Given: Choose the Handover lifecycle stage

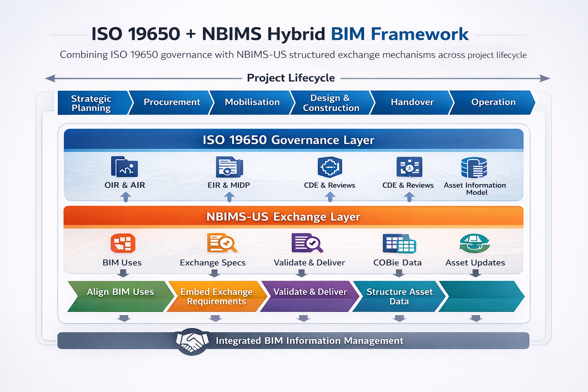Looking at the screenshot, I should click(412, 102).
